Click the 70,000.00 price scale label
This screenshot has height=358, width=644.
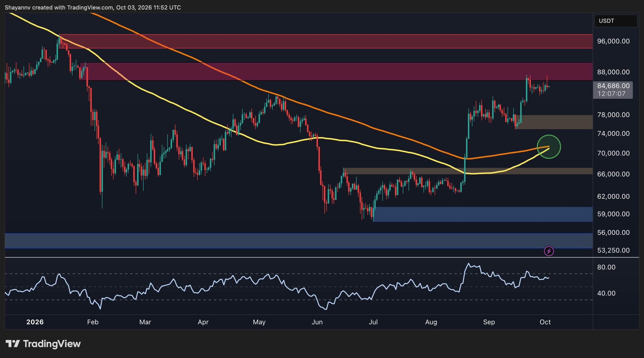(613, 153)
